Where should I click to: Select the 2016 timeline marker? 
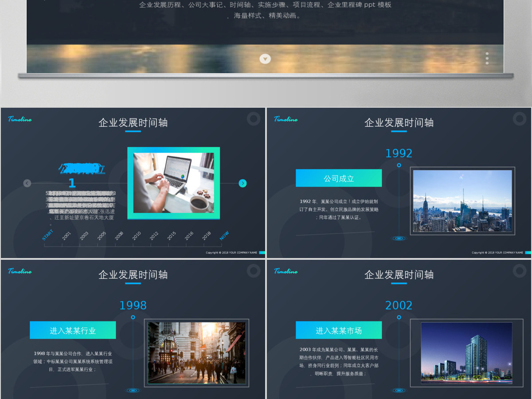point(189,236)
